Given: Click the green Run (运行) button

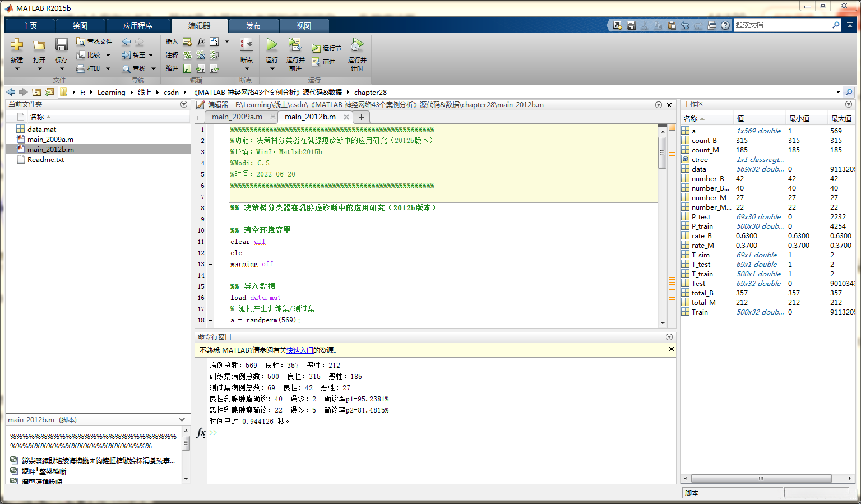Looking at the screenshot, I should [272, 45].
